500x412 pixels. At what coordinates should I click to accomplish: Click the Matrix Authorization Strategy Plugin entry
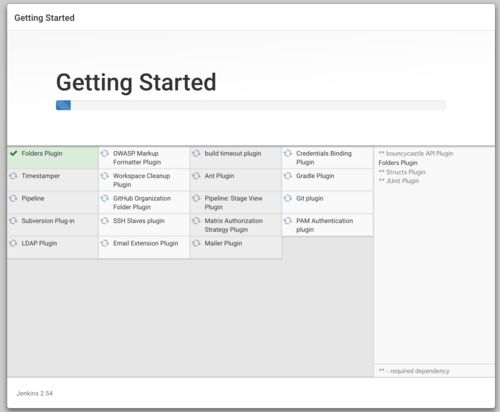236,225
